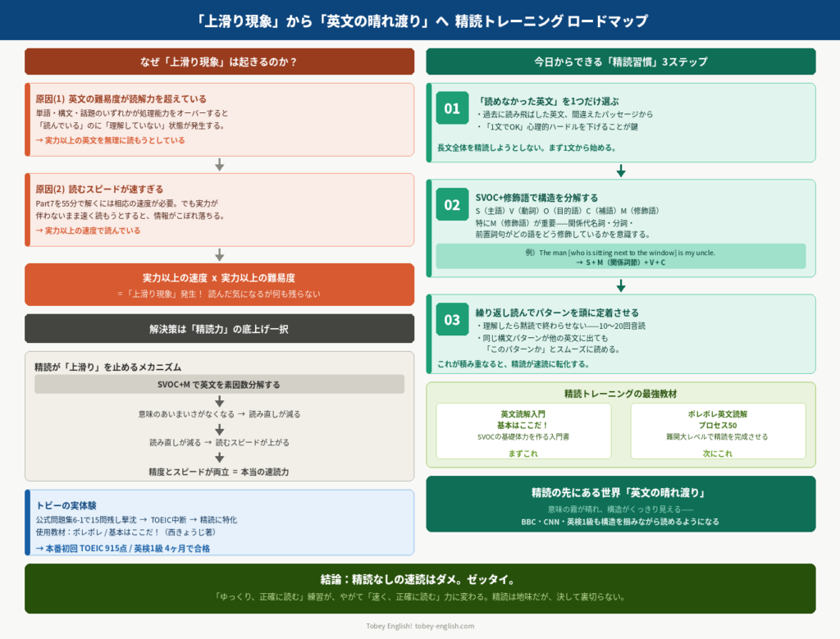The image size is (840, 639).
Task: Select book card ポレポレ英文読解 プロセス50
Action: (718, 431)
